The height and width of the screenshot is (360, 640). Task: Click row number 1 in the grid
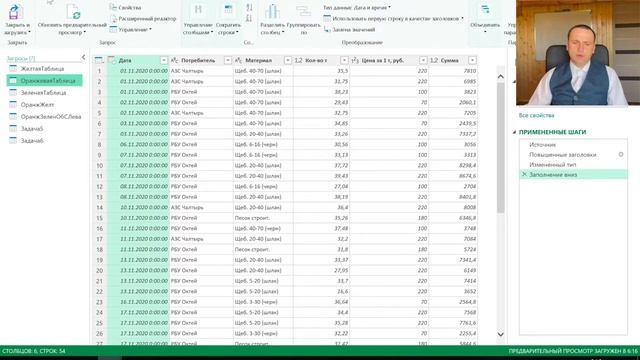(99, 71)
